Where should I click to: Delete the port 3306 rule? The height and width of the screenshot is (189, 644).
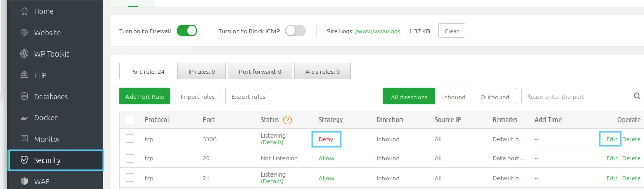pyautogui.click(x=632, y=139)
